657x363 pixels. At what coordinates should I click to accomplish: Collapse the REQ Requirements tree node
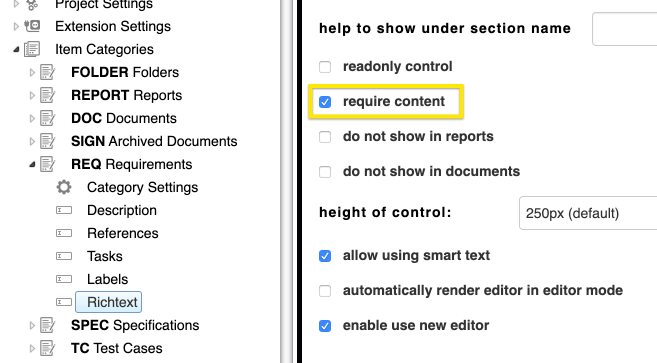[x=32, y=165]
